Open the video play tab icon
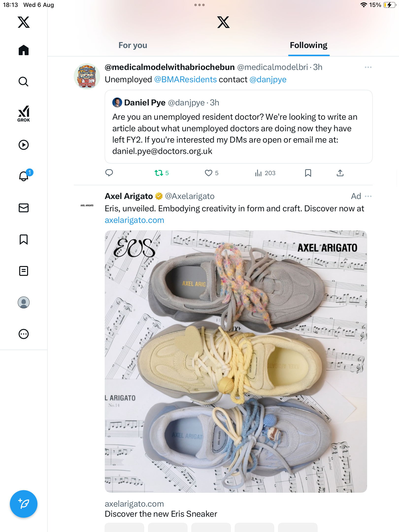The width and height of the screenshot is (399, 532). click(x=24, y=145)
